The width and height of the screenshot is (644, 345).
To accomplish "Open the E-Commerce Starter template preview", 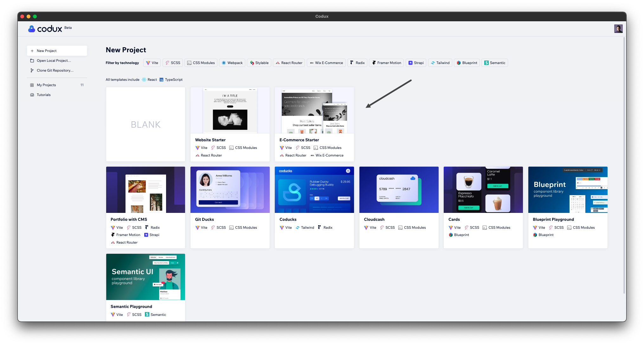I will coord(314,110).
